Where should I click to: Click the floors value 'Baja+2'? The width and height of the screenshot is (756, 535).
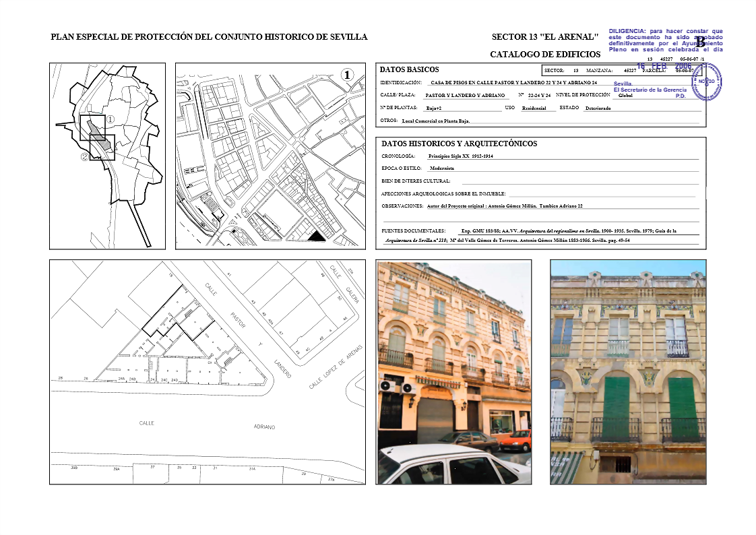pos(433,108)
